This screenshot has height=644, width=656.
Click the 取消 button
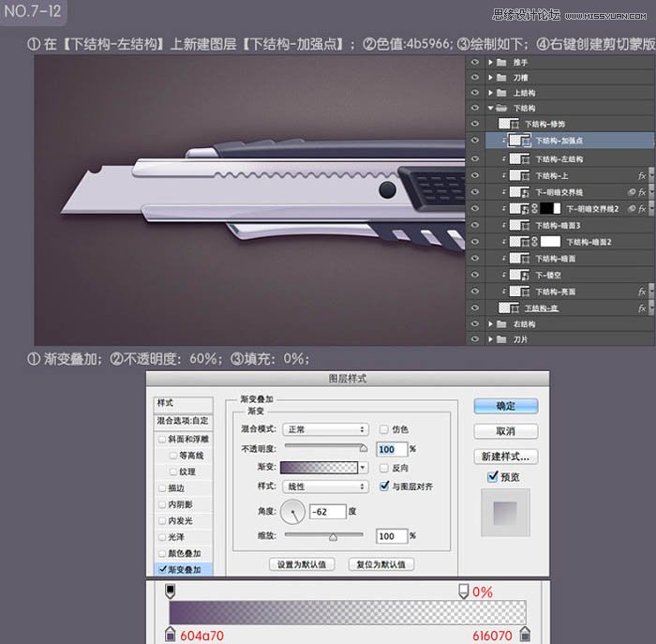coord(506,431)
